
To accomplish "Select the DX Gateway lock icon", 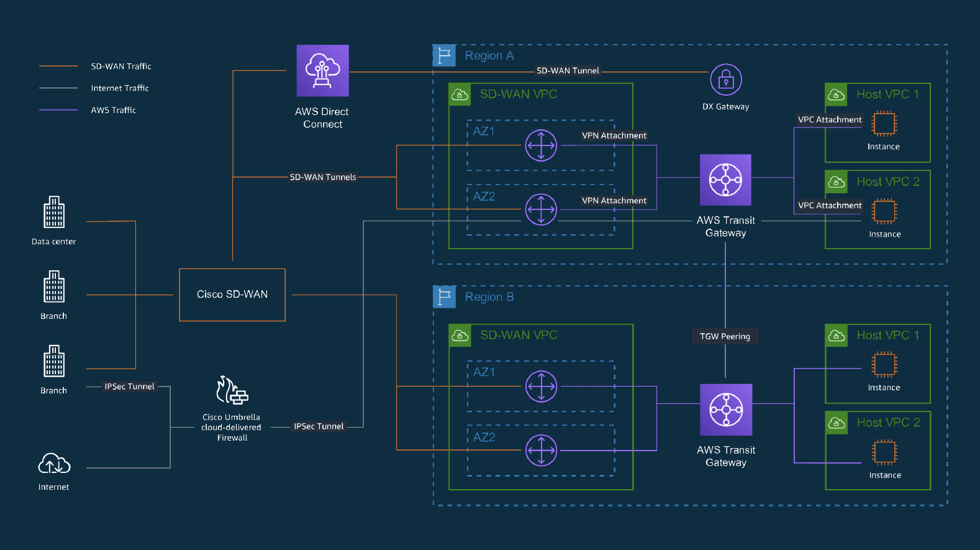I will [x=725, y=80].
